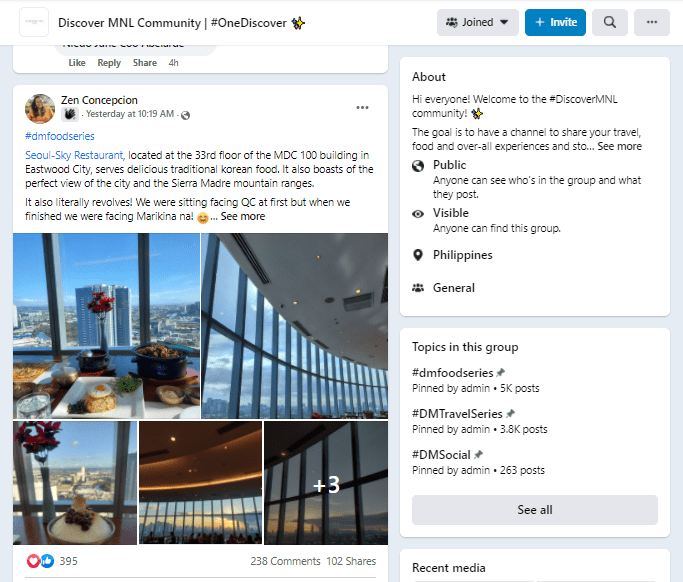The height and width of the screenshot is (582, 683).
Task: Open the 238 Comments link
Action: [x=285, y=561]
